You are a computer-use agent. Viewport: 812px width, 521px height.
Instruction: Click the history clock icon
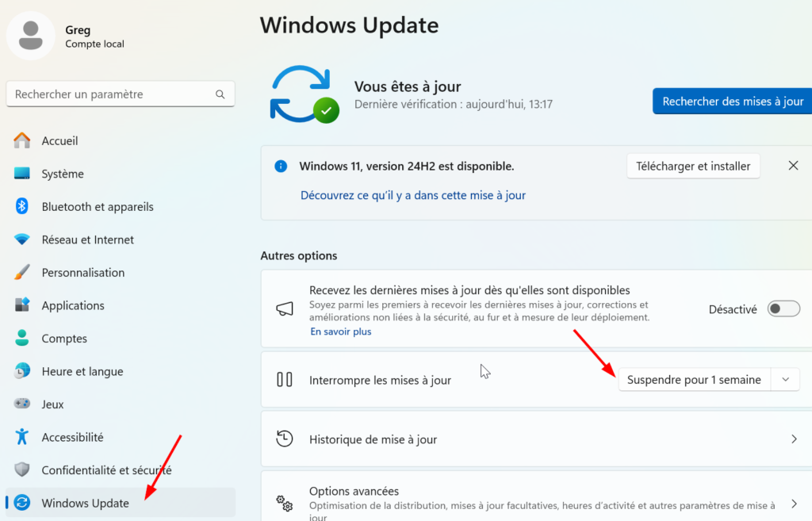[285, 439]
